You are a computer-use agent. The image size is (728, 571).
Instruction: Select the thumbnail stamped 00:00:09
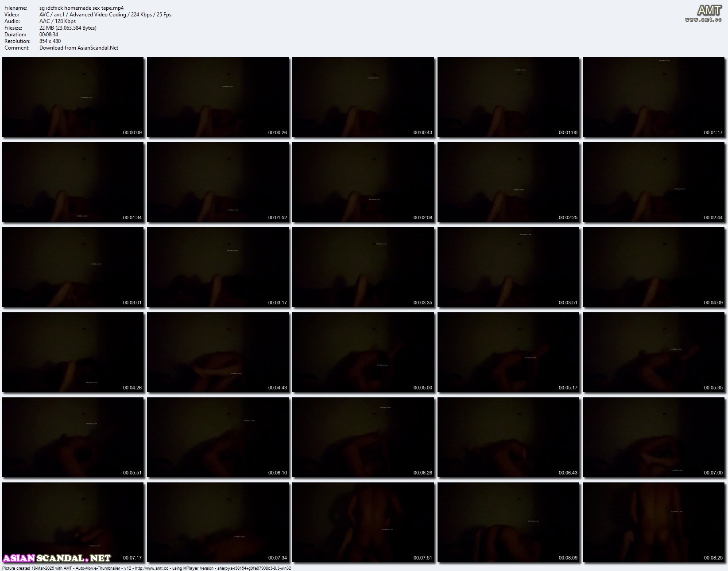pos(73,97)
